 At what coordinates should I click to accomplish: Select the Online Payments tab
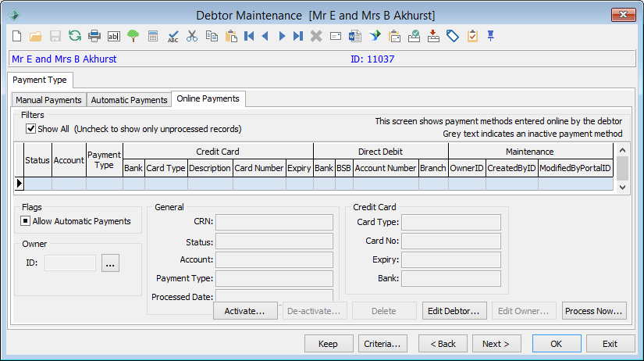(x=208, y=98)
